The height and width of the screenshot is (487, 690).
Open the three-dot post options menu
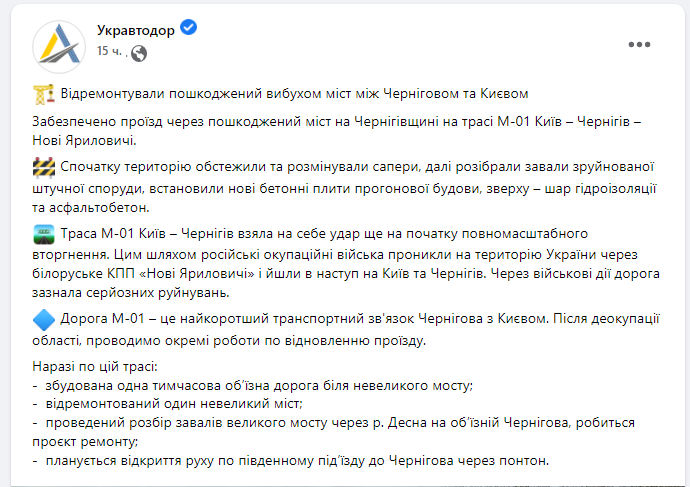(639, 44)
